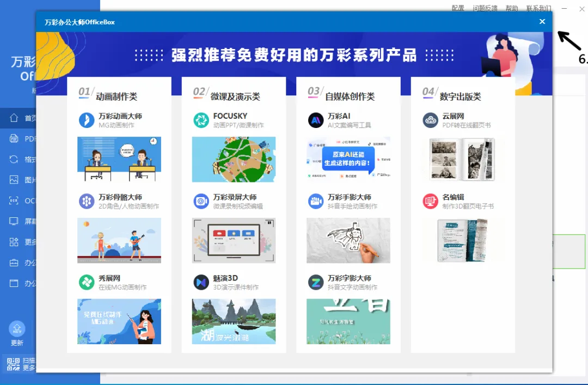Click the 万彩字影大师 app icon
This screenshot has height=385, width=588.
[316, 282]
